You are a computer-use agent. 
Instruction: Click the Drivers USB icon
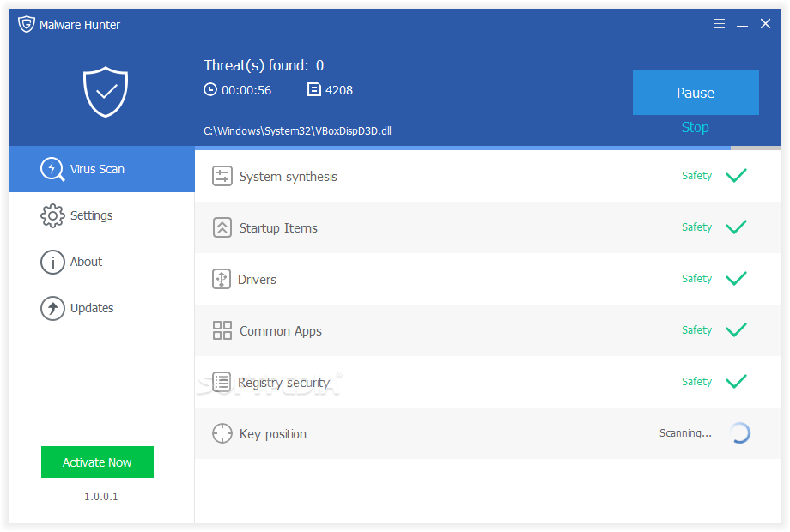point(222,279)
